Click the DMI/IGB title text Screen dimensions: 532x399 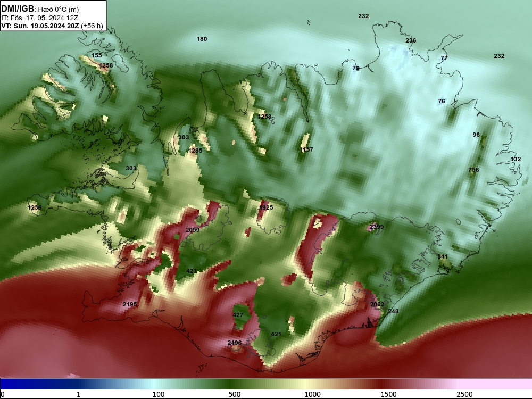[18, 9]
